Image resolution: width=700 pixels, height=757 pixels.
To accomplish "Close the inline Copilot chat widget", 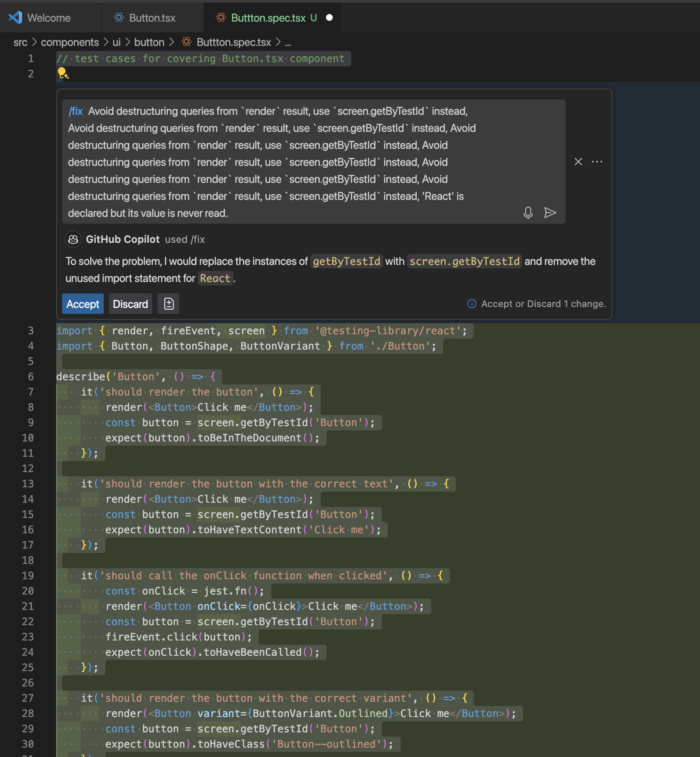I will pos(578,162).
